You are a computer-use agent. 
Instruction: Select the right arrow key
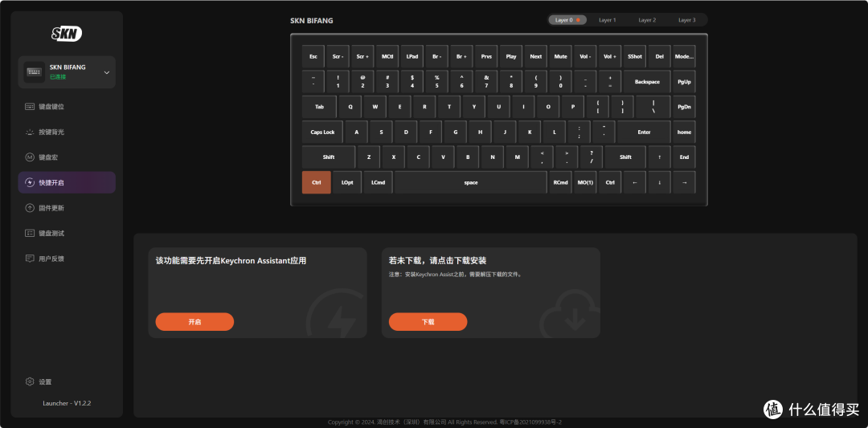(684, 182)
